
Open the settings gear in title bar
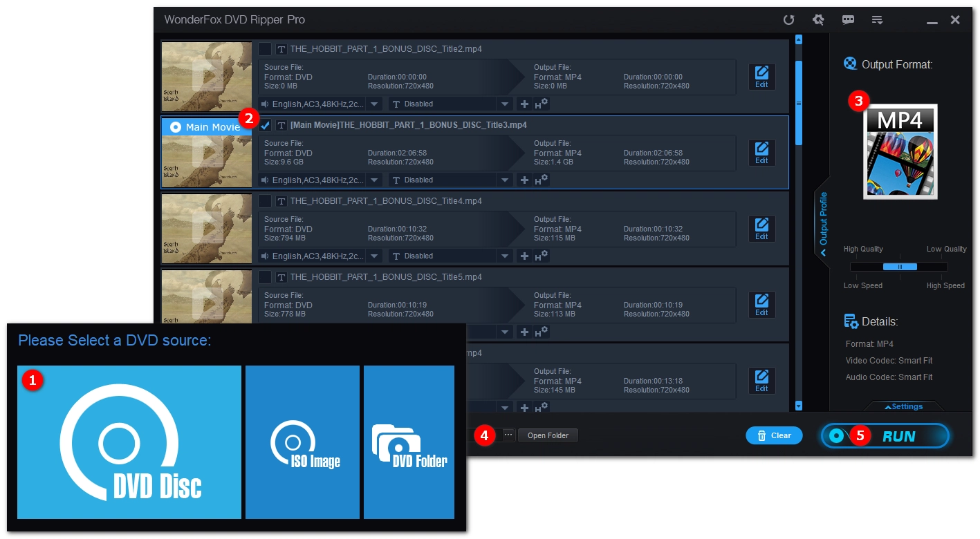[x=818, y=20]
